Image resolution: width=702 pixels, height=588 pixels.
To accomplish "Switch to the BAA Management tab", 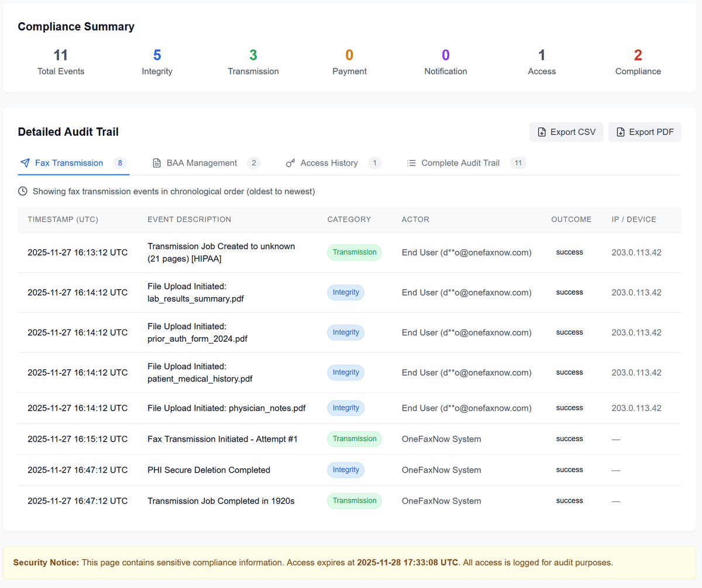I will [x=202, y=163].
